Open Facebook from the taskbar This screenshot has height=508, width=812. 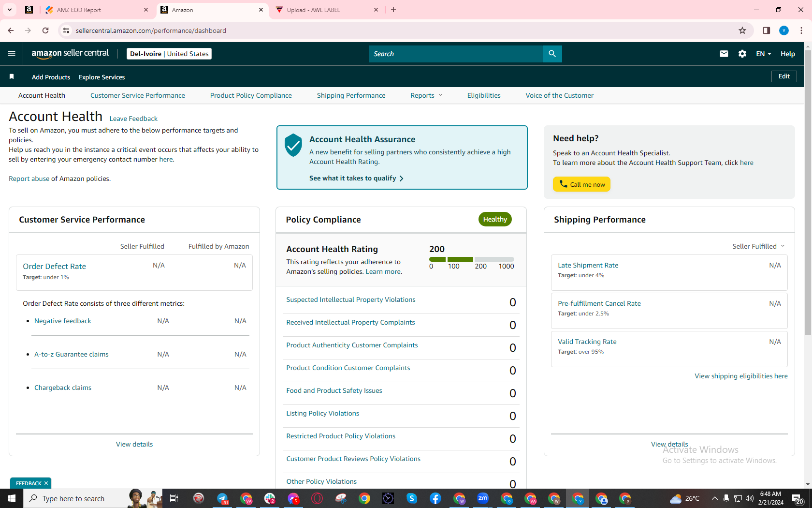(435, 498)
